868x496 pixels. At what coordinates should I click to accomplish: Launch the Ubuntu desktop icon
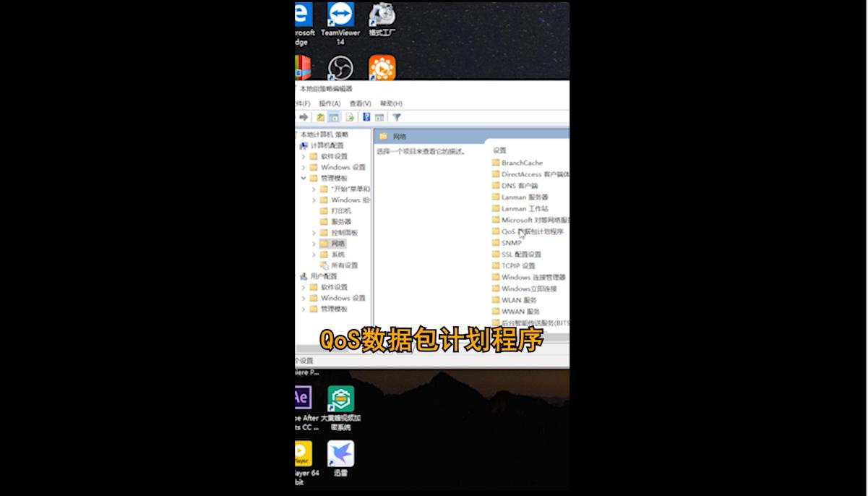coord(381,69)
